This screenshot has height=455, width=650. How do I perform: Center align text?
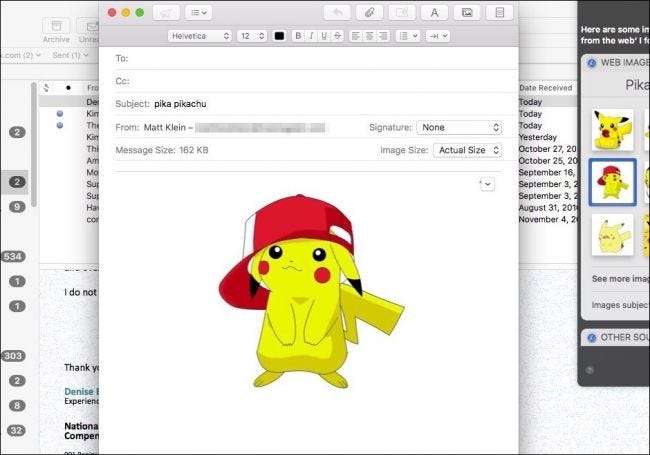click(369, 36)
